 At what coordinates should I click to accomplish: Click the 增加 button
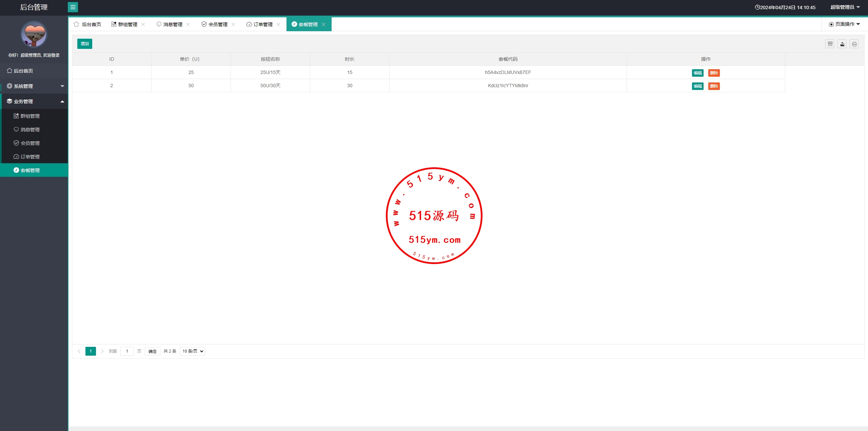[x=85, y=44]
